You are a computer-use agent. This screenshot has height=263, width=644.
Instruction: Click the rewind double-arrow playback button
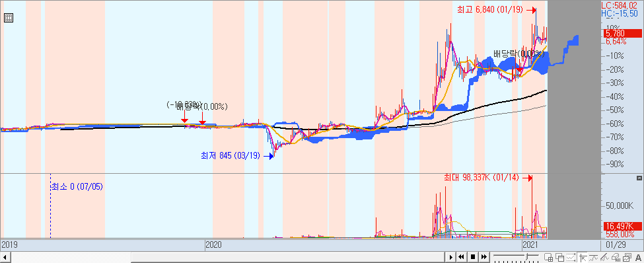(461, 257)
